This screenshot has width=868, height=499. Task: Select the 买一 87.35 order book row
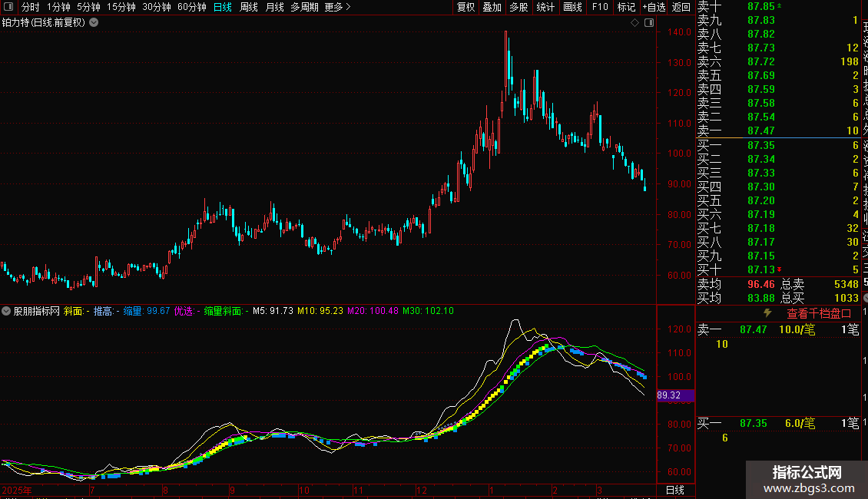(778, 146)
